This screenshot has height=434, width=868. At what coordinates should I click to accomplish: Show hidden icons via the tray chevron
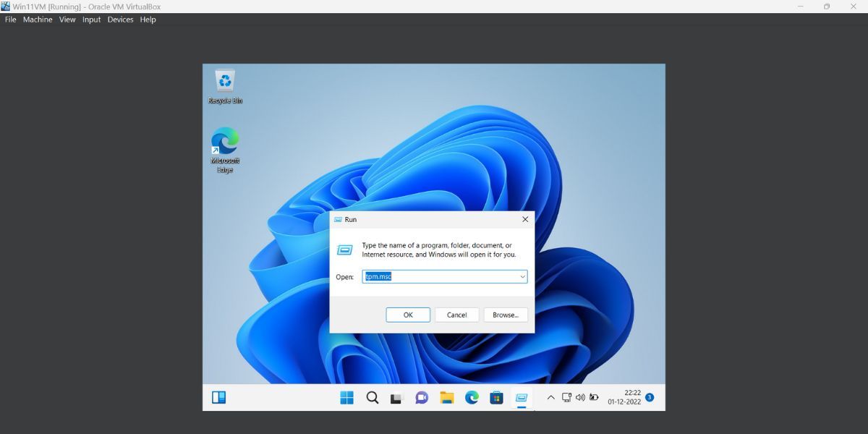(550, 396)
